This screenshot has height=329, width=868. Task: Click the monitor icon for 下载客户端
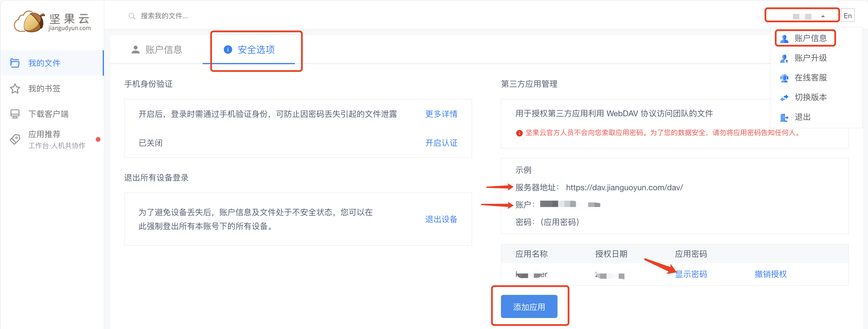coord(15,114)
